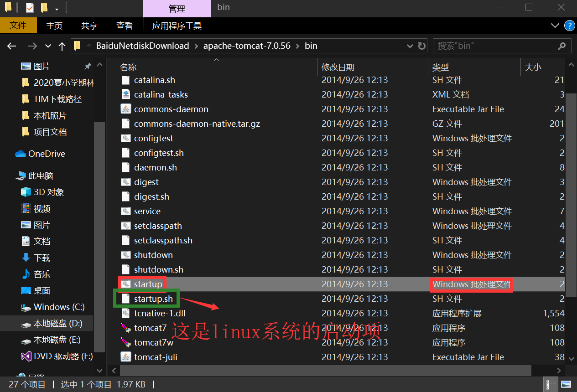
Task: Select the service batch file icon
Action: [126, 211]
